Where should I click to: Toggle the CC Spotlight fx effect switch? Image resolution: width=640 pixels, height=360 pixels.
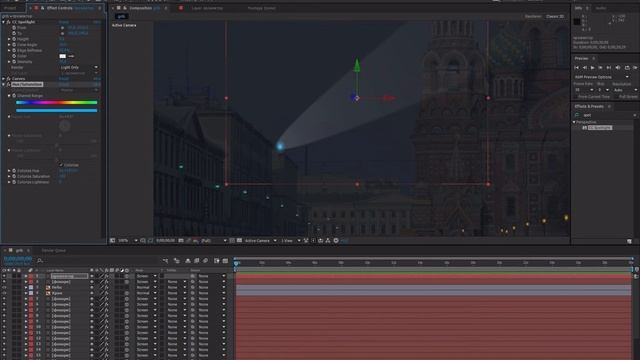(x=9, y=22)
